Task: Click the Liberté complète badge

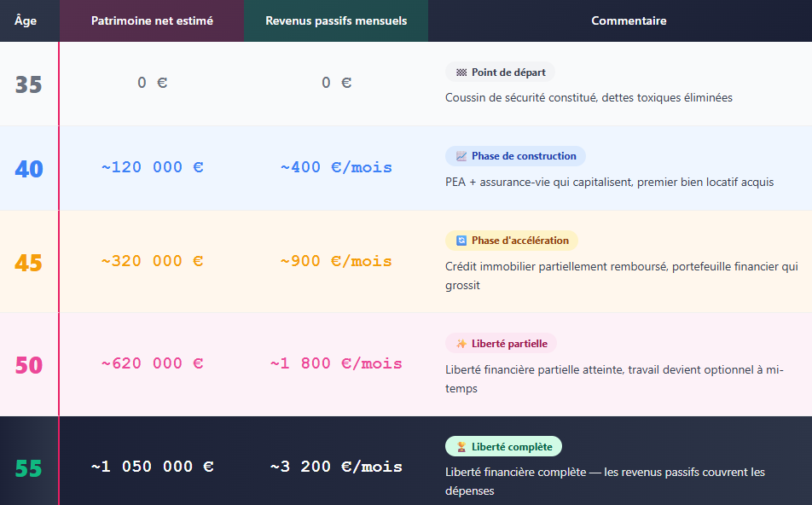Action: (503, 446)
